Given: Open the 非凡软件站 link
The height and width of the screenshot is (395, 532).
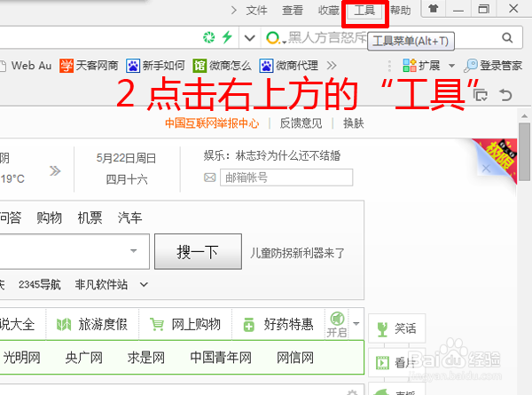Looking at the screenshot, I should [x=101, y=285].
